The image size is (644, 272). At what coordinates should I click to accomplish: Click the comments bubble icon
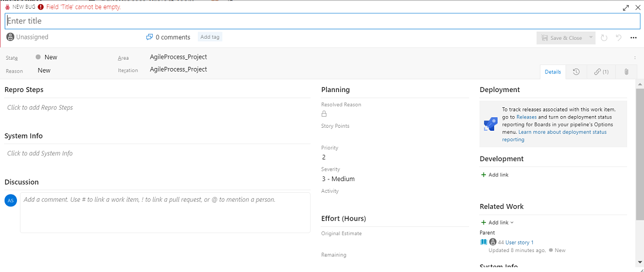click(x=149, y=37)
